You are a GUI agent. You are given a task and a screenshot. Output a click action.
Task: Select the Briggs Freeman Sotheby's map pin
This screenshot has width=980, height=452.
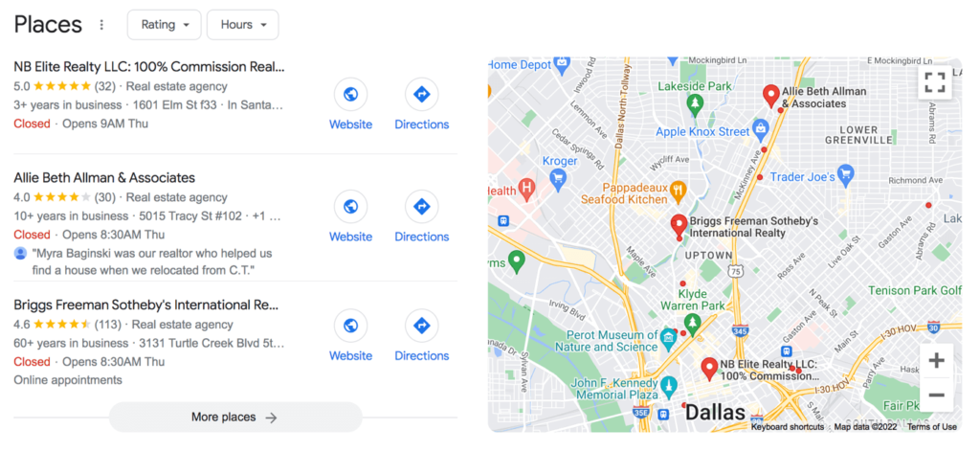click(x=679, y=226)
